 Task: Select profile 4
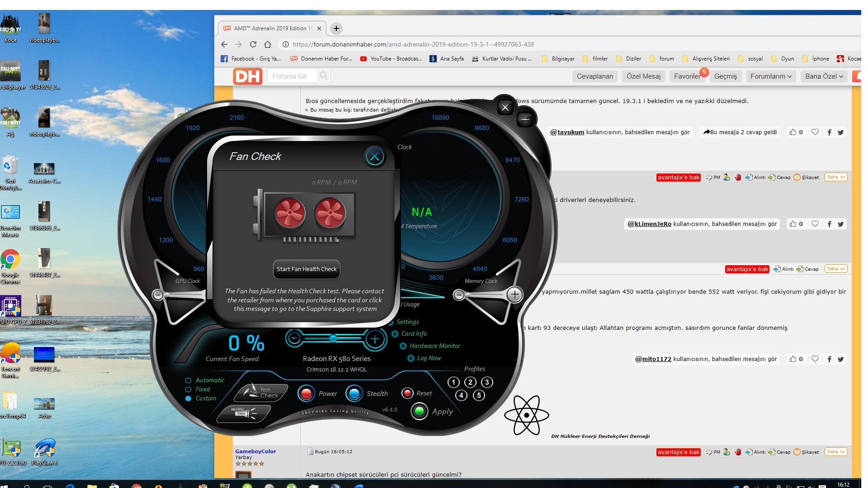click(461, 396)
